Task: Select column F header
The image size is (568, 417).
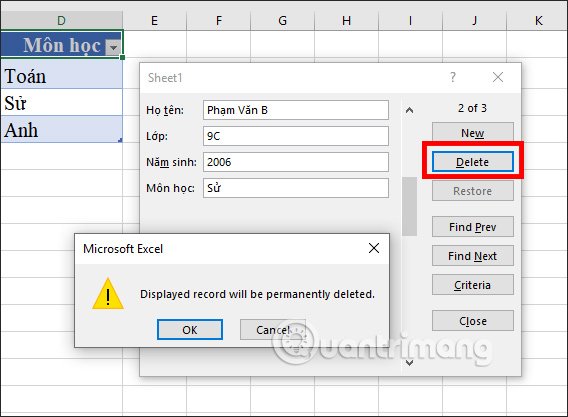Action: click(x=218, y=21)
